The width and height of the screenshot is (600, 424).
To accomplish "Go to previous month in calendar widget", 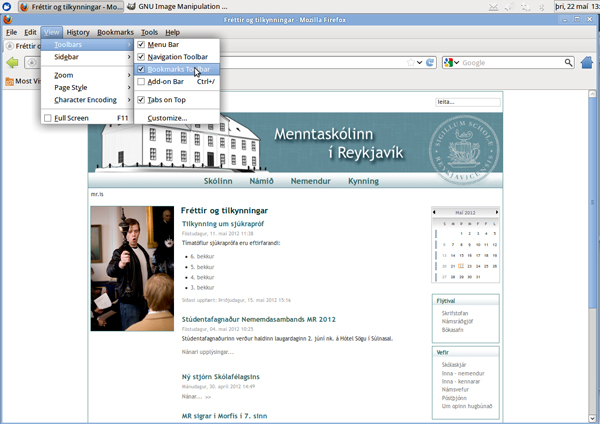I will coord(434,212).
